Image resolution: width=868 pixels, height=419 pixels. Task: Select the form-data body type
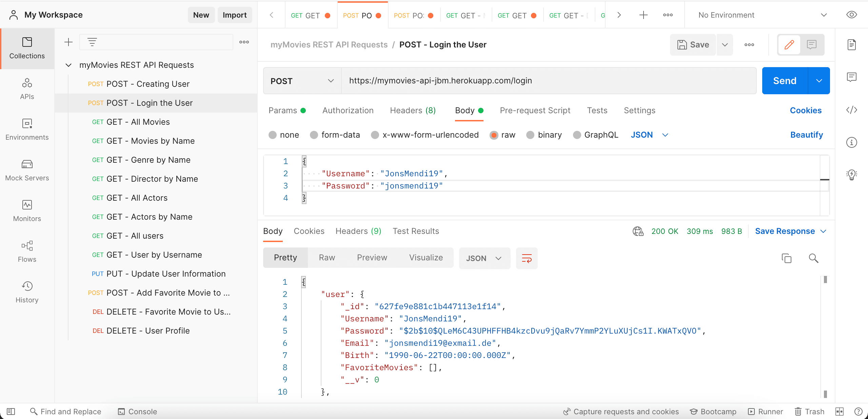[x=314, y=135]
